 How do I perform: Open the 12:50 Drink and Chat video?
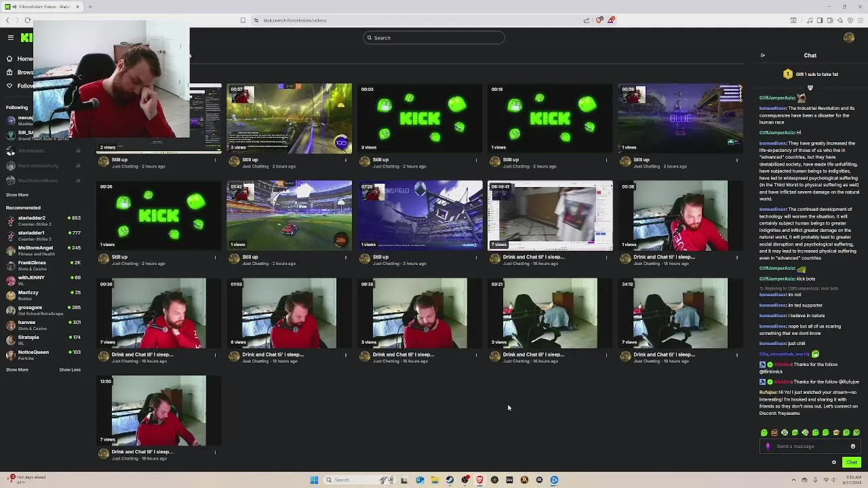click(159, 411)
